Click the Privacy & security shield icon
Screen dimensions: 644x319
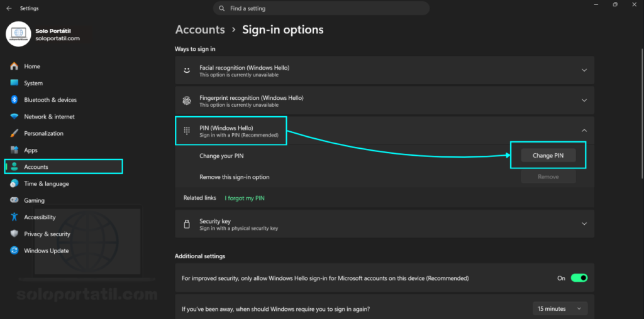pos(14,234)
